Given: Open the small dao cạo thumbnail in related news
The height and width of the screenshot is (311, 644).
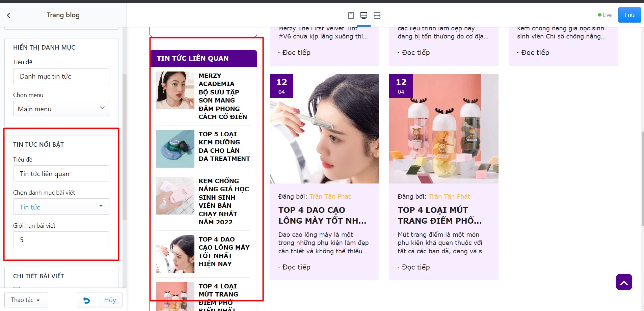Looking at the screenshot, I should [175, 254].
